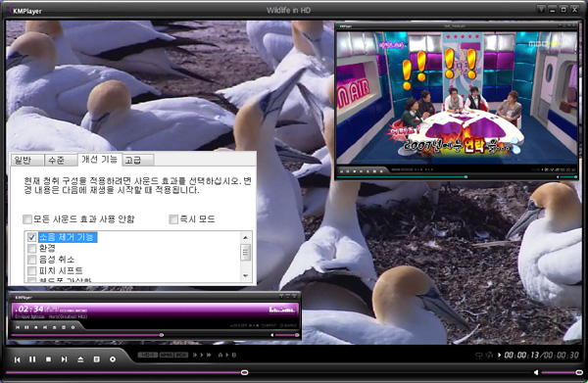
Task: Enable the 즉시 모드 checkbox
Action: point(173,218)
